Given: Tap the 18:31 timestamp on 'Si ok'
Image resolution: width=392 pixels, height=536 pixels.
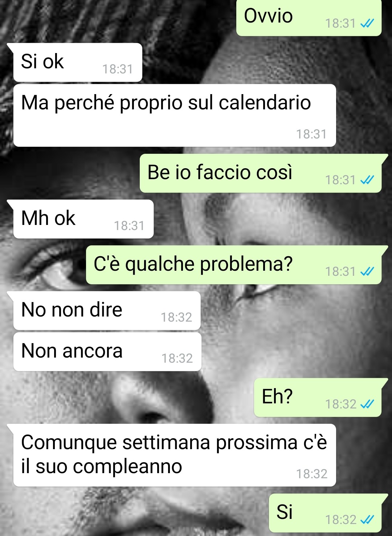Looking at the screenshot, I should click(x=118, y=69).
